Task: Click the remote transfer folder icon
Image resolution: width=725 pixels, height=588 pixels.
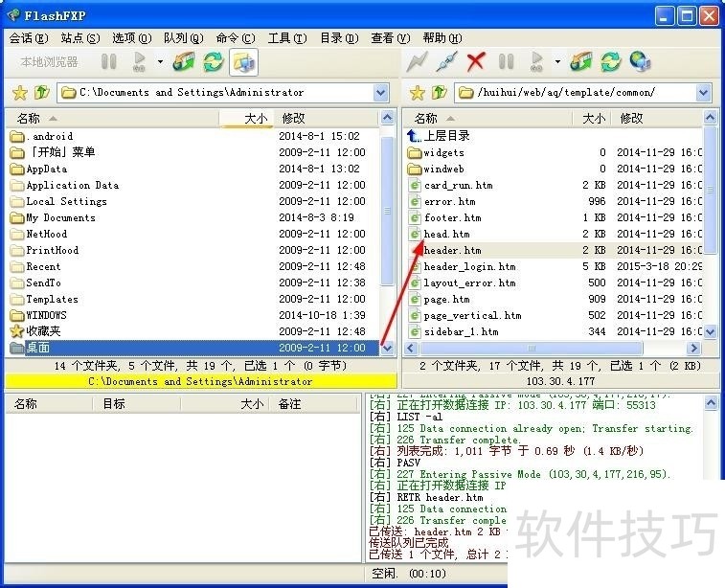Action: [581, 61]
